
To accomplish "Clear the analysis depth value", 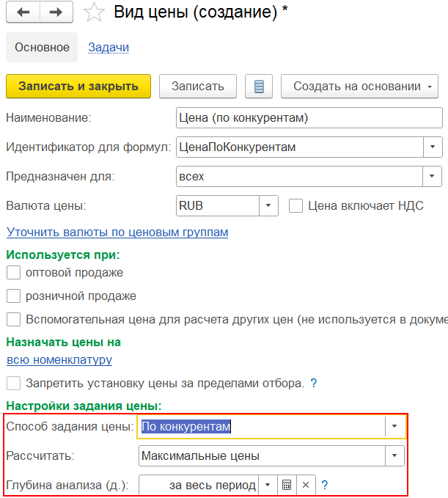I will (x=306, y=485).
